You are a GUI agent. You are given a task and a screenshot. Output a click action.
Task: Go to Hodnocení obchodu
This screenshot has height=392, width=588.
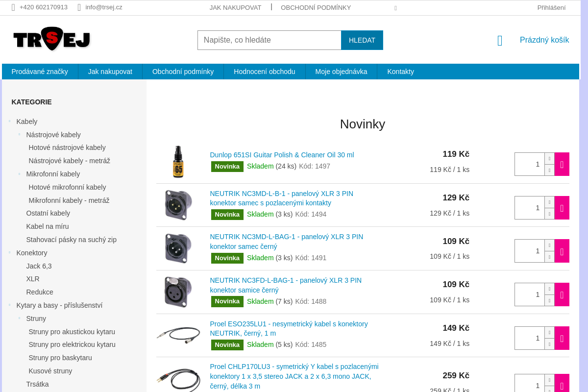[265, 72]
